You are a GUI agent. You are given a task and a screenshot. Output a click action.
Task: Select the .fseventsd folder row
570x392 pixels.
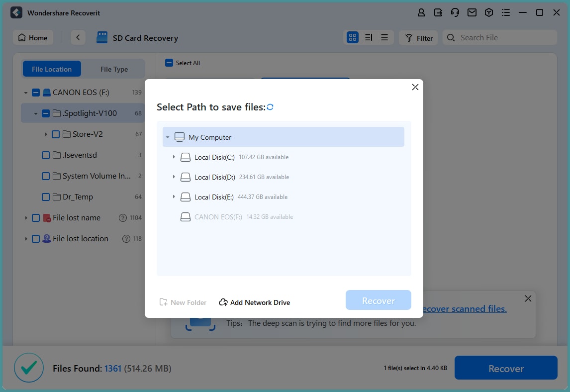[x=83, y=155]
